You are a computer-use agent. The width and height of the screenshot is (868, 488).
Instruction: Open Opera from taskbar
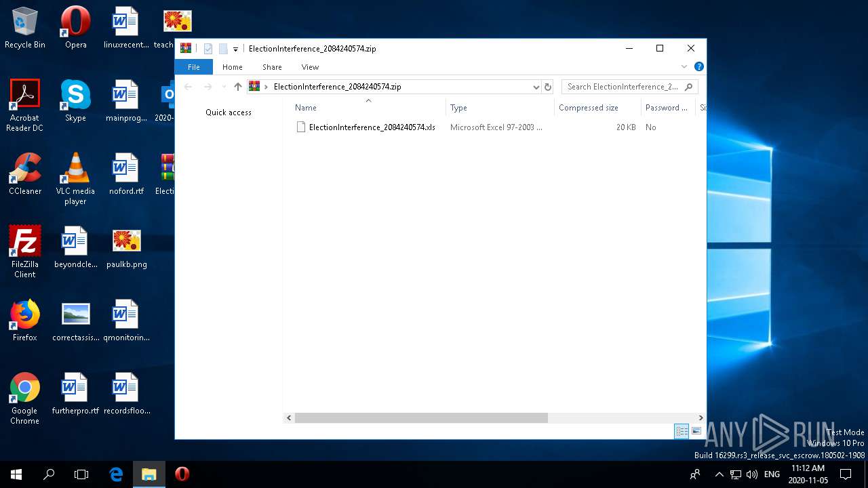(182, 474)
